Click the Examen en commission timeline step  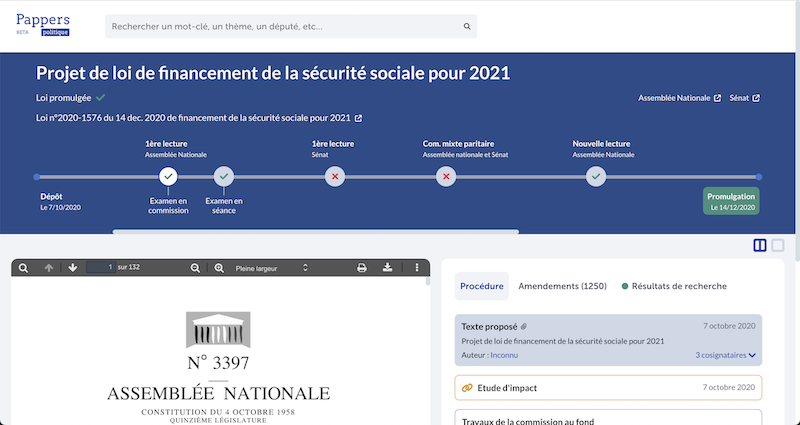[168, 177]
